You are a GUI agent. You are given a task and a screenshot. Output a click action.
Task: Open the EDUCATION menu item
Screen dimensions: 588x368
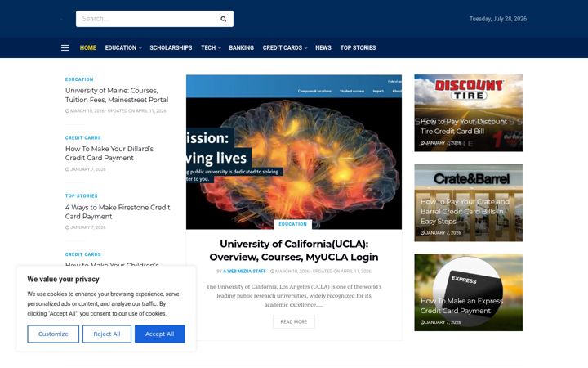pos(121,47)
